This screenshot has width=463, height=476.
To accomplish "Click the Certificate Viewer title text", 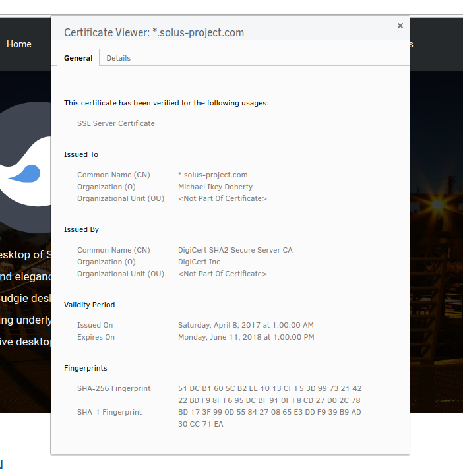I will click(x=154, y=32).
